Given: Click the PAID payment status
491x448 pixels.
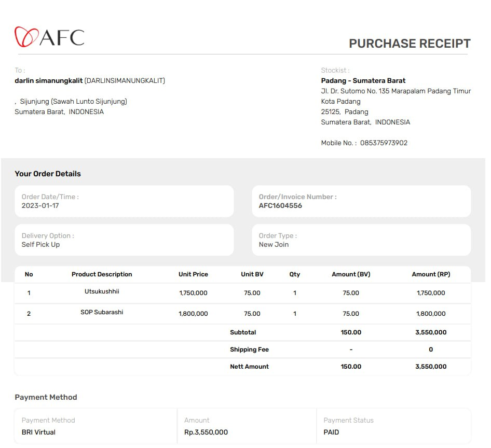Looking at the screenshot, I should [331, 432].
